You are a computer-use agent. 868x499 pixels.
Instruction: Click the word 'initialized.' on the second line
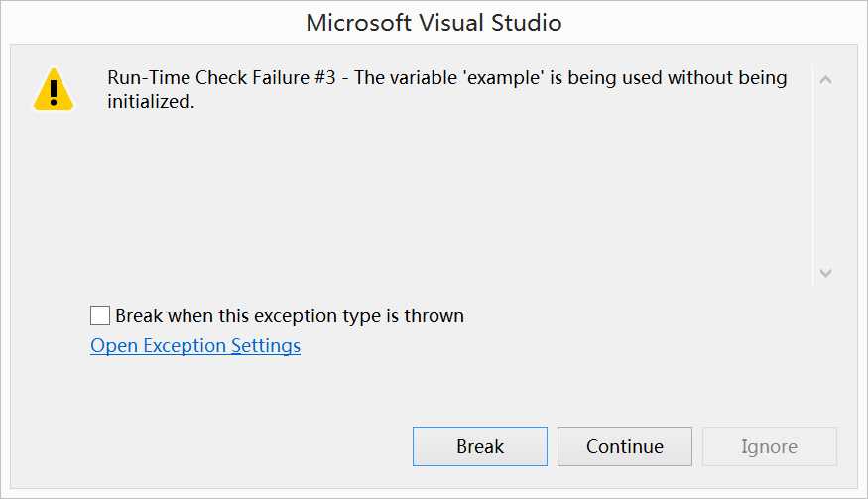coord(151,102)
